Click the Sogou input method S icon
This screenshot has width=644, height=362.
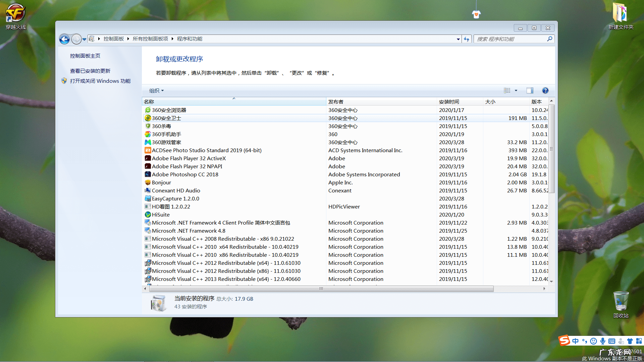[x=564, y=341]
